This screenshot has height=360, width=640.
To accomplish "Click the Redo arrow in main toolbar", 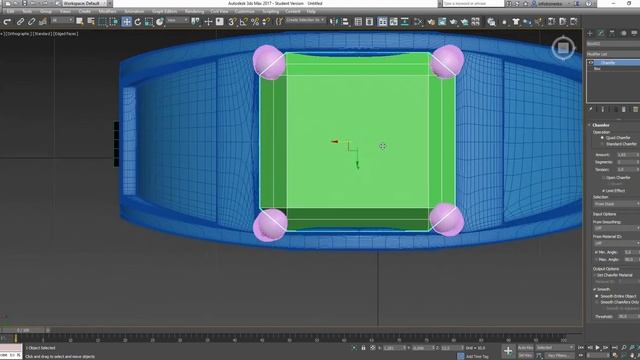I will coord(7,22).
